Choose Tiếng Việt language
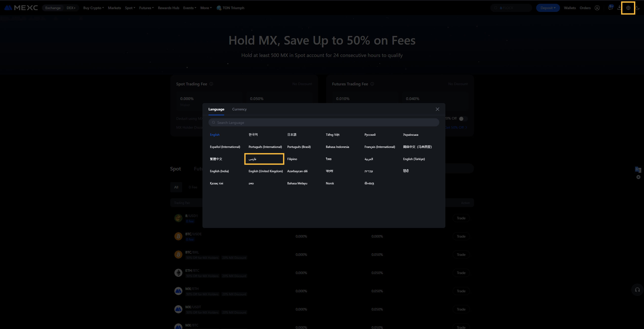 333,135
